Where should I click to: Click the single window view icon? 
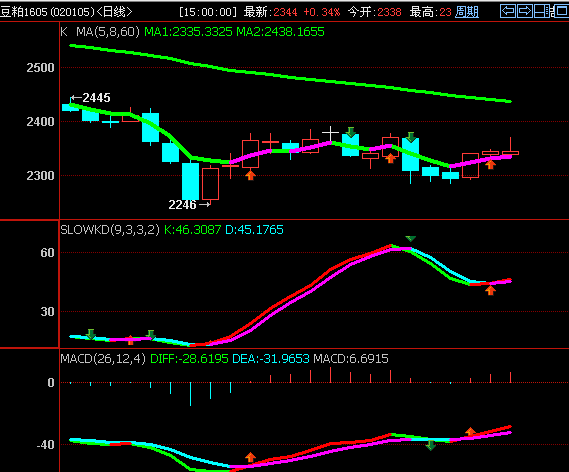561,11
